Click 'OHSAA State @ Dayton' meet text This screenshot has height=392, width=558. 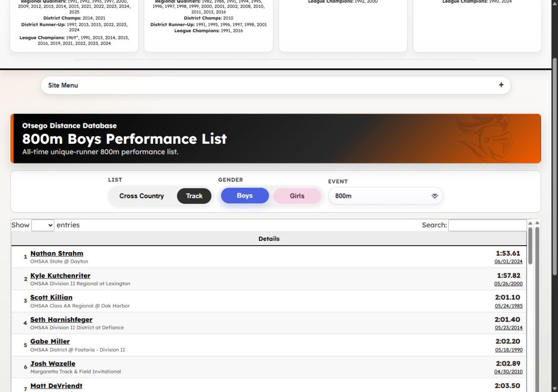click(59, 261)
